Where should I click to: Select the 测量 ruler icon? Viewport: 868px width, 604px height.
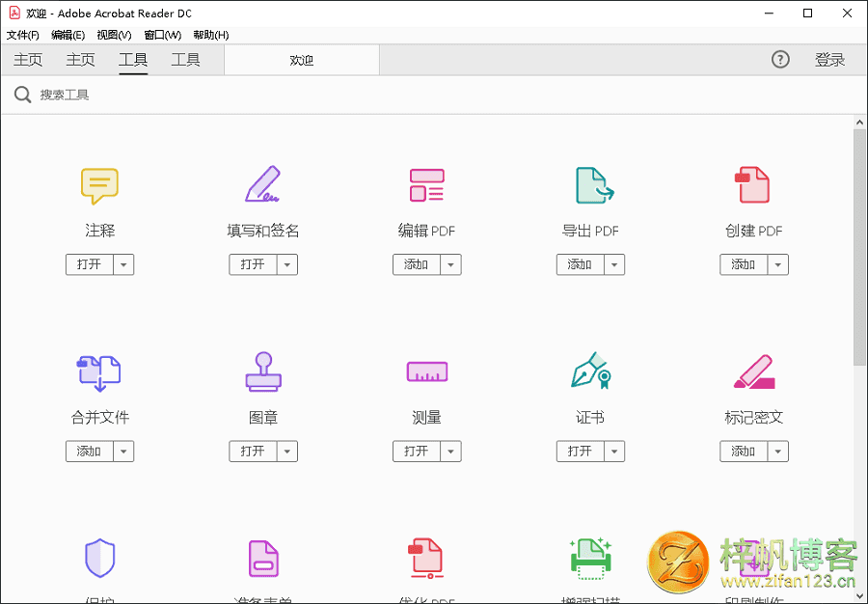tap(427, 371)
